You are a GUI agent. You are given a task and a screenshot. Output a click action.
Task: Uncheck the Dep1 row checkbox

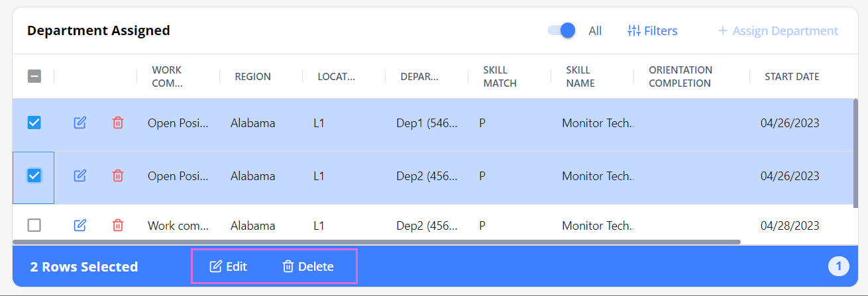pos(34,123)
